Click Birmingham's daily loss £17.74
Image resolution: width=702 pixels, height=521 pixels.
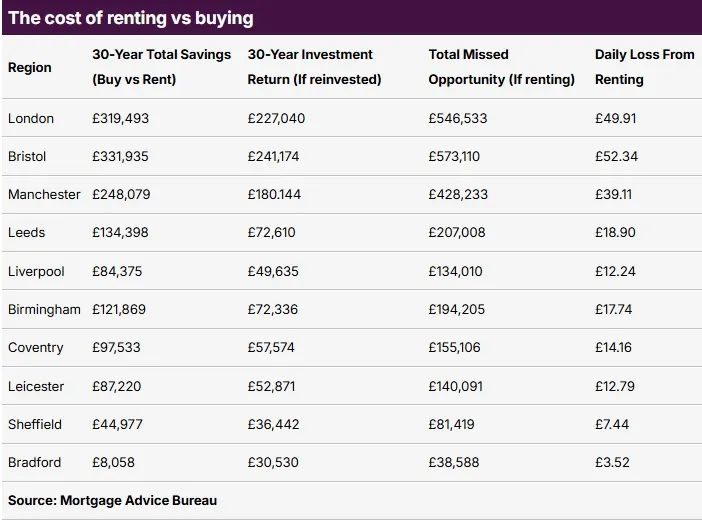[x=613, y=309]
